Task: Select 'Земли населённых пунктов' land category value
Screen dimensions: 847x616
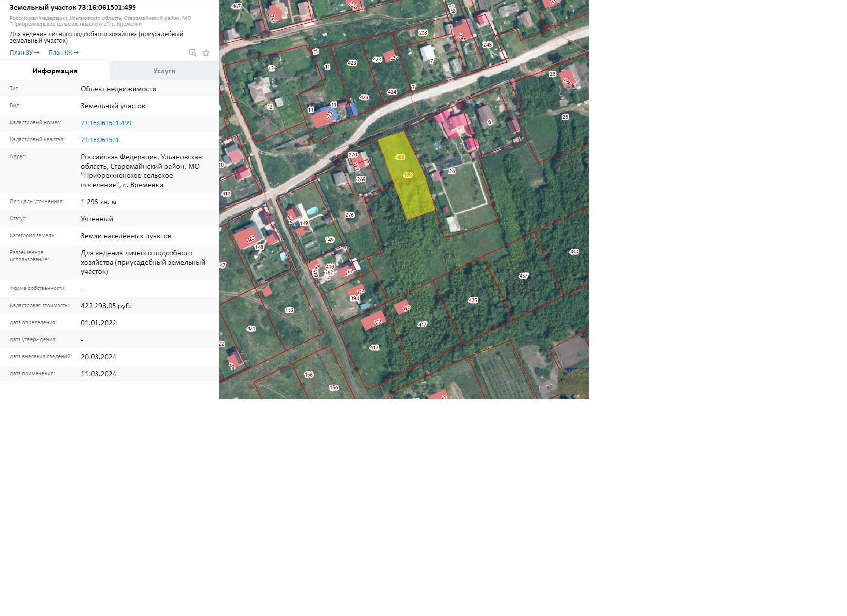Action: (126, 236)
